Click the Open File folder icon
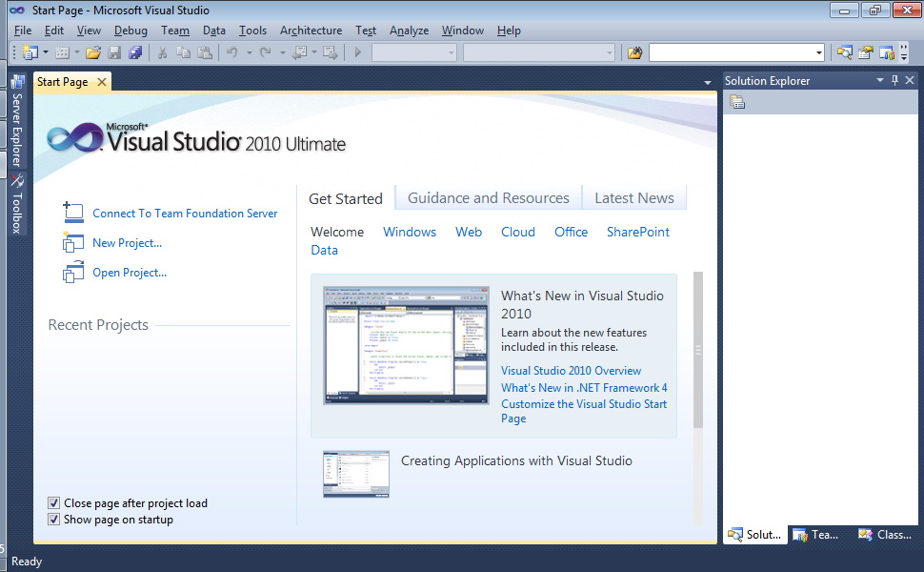This screenshot has width=924, height=572. pos(93,52)
